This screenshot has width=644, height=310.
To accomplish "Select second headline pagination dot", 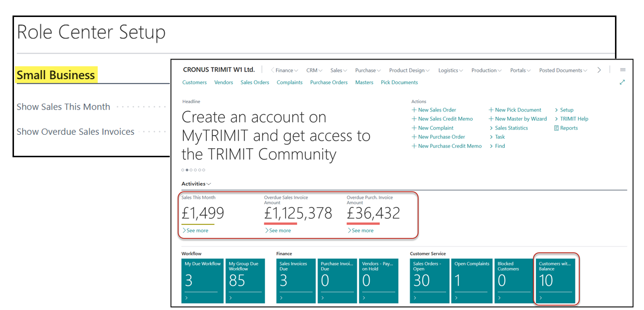I will 187,170.
